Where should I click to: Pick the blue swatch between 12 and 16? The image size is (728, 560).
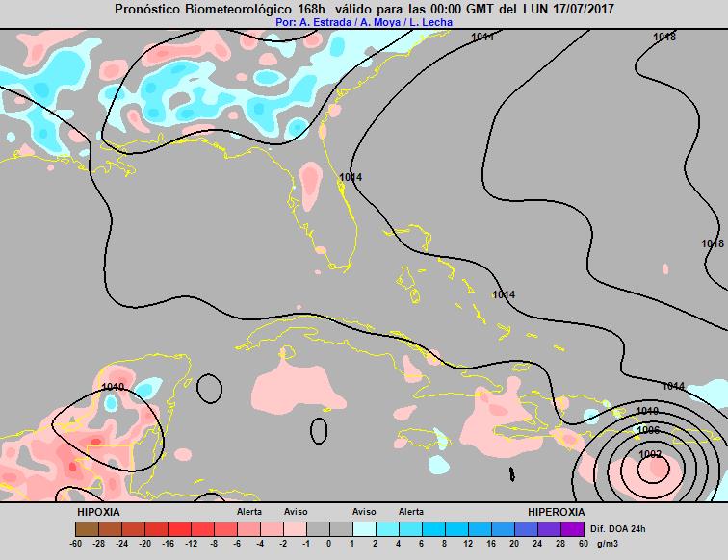[x=481, y=529]
